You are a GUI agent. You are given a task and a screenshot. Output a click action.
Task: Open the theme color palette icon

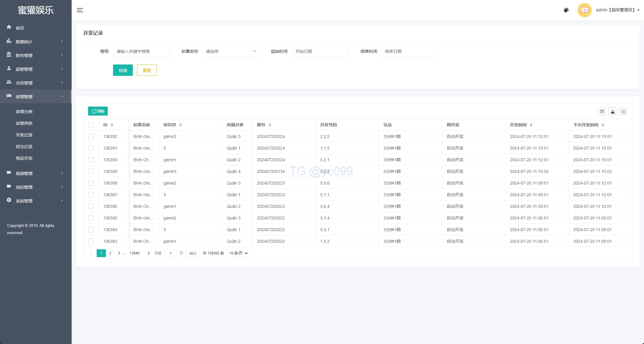tap(566, 10)
